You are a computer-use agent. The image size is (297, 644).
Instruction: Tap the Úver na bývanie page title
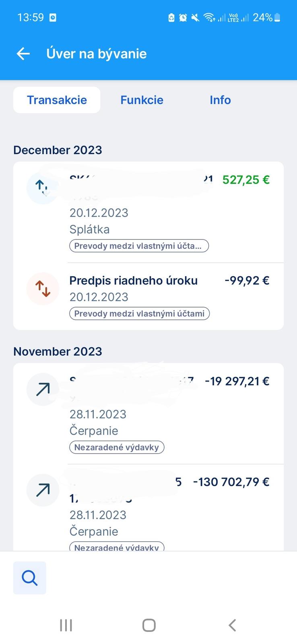(x=97, y=54)
